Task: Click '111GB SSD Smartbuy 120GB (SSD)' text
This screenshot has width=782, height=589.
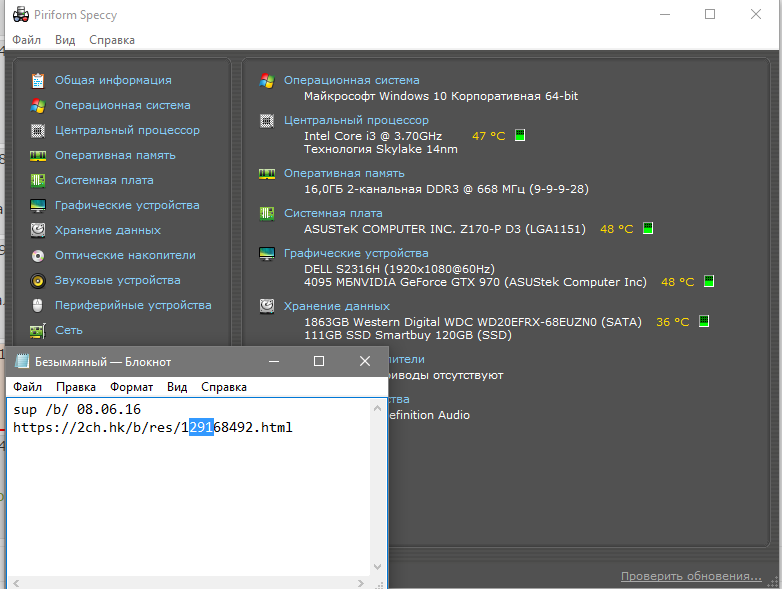Action: [408, 335]
